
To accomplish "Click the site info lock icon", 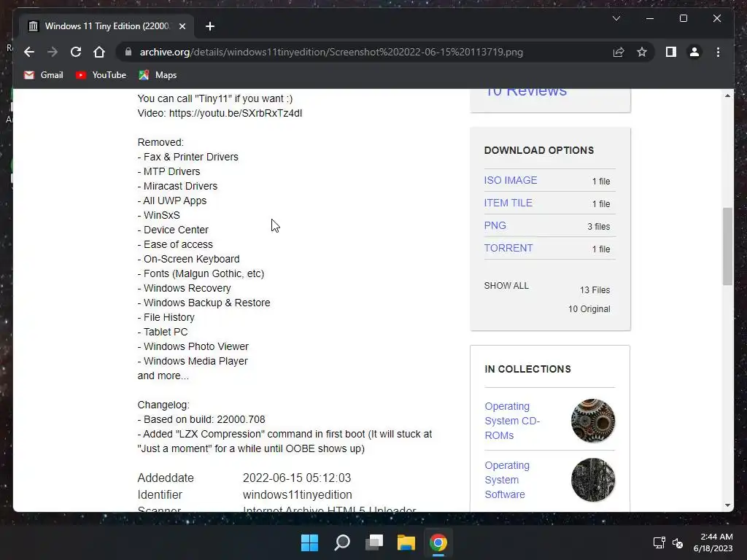I will [128, 52].
